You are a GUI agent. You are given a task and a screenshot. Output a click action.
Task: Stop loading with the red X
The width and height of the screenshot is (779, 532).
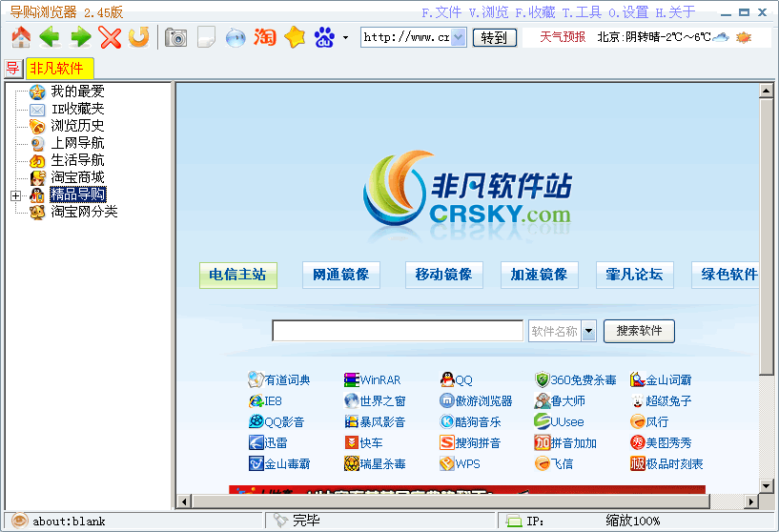pos(110,37)
